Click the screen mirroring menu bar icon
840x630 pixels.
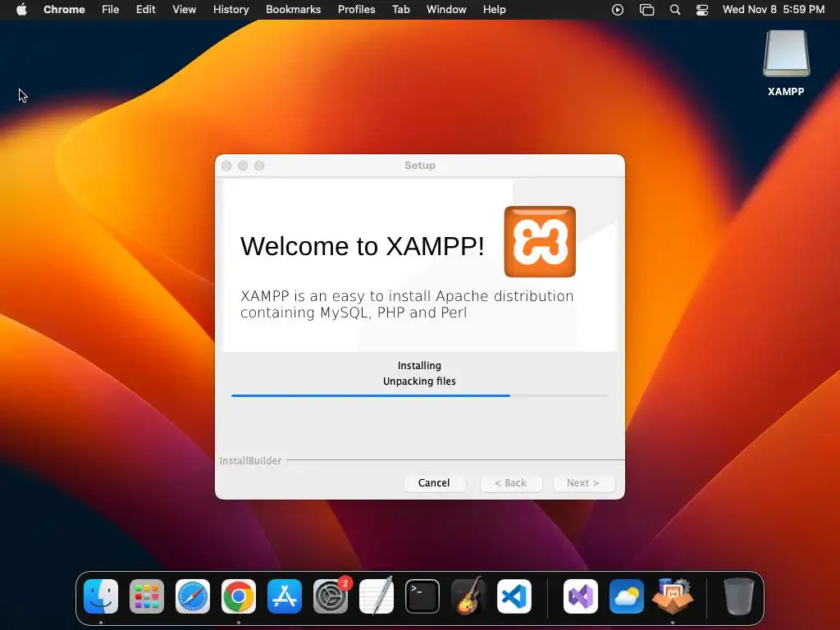[x=646, y=10]
